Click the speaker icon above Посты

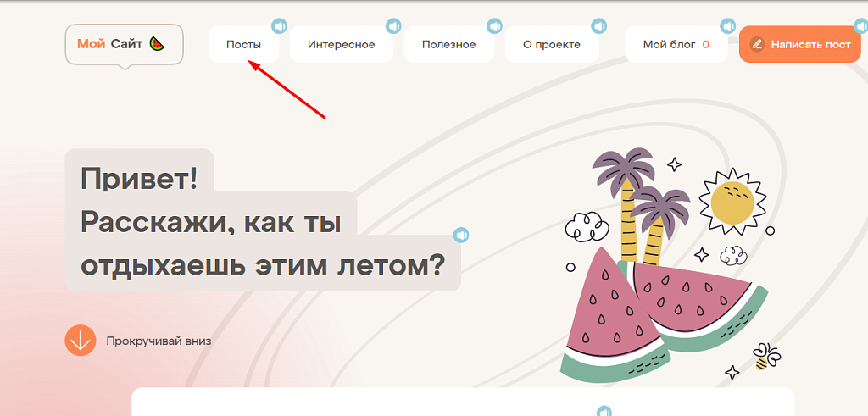tap(279, 26)
